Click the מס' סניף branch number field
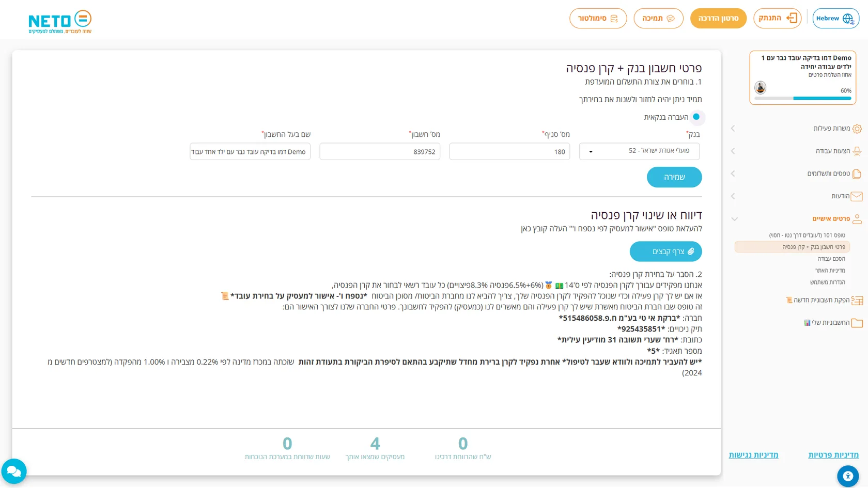The width and height of the screenshot is (868, 488). click(x=510, y=152)
